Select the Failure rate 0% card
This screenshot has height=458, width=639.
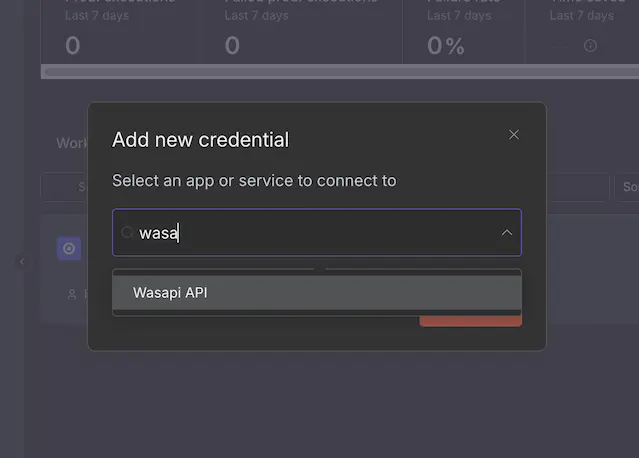(464, 32)
